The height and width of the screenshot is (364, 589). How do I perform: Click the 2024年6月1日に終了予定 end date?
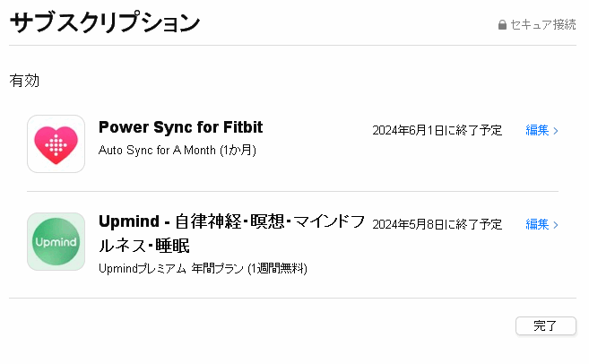[437, 131]
